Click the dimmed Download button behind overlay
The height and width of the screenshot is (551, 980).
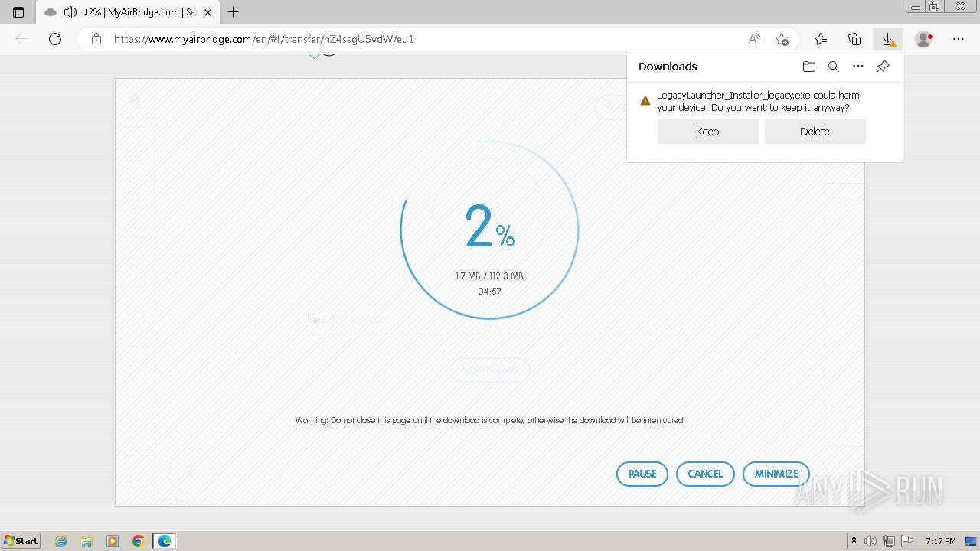pos(490,370)
